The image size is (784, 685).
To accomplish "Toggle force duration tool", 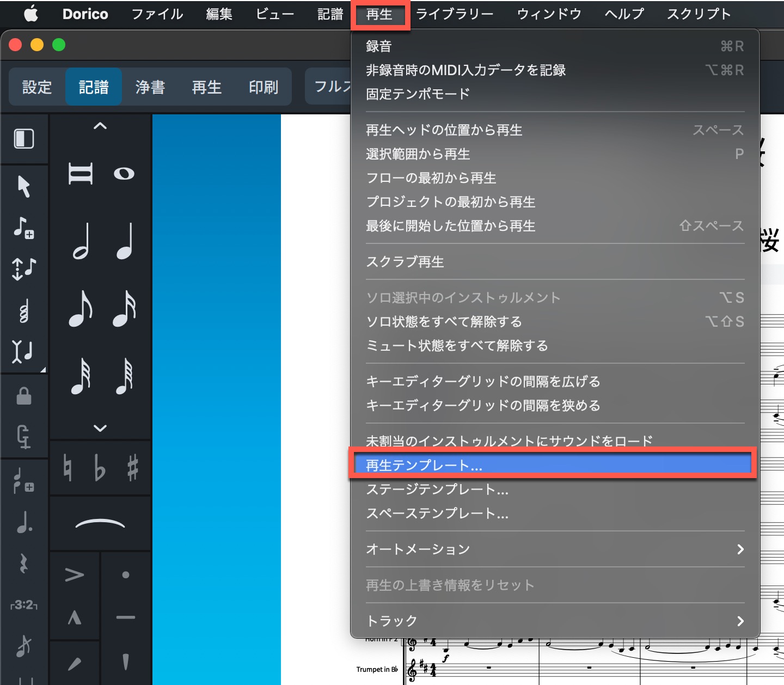I will tap(24, 436).
